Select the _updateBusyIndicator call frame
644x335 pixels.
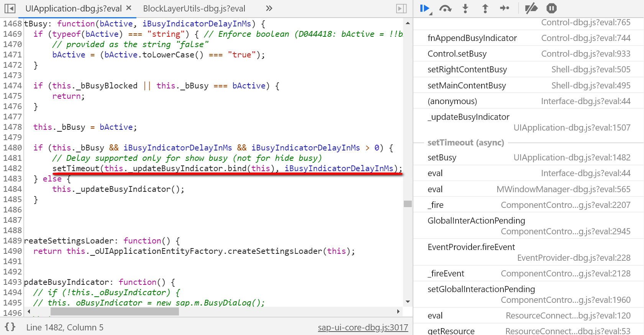click(529, 122)
